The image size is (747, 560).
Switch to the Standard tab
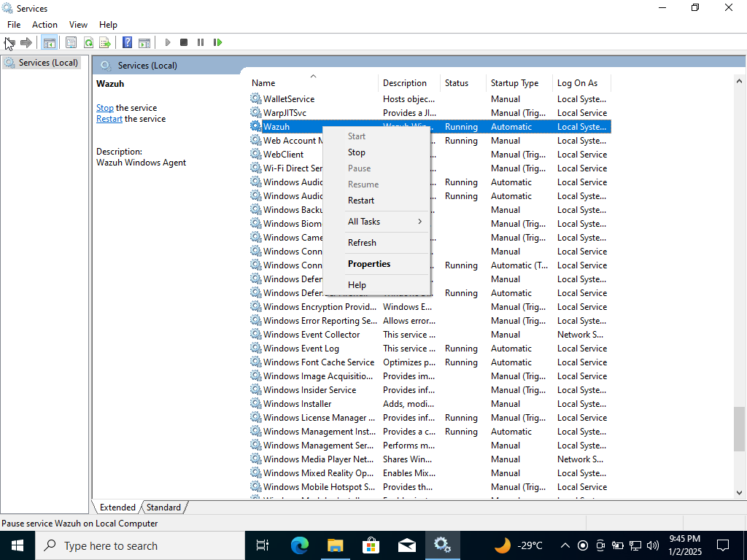(163, 507)
